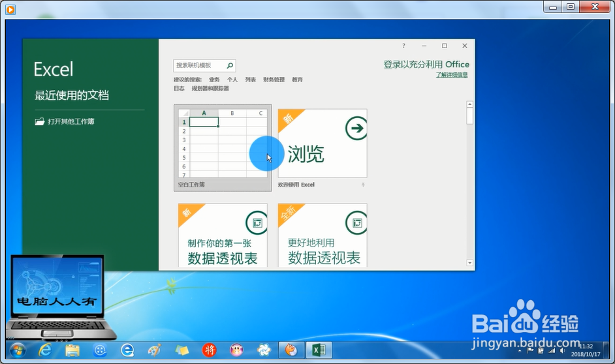Open 打开其他工作簿 link

(71, 121)
